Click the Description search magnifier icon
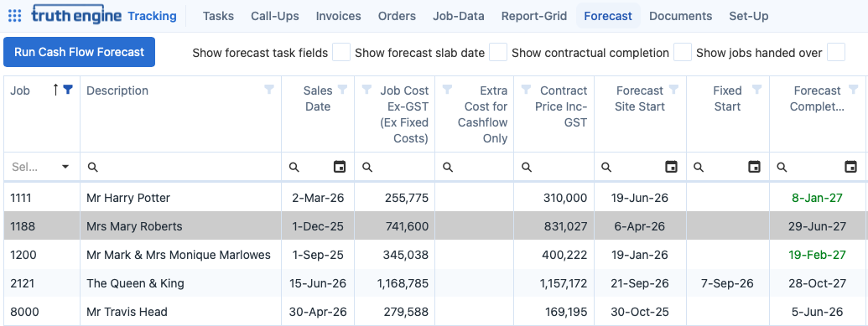 click(93, 167)
